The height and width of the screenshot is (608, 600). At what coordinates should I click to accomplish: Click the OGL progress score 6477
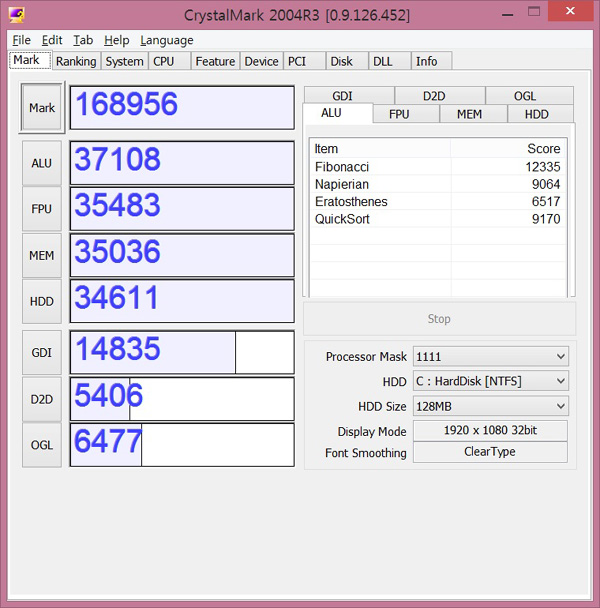tap(182, 445)
